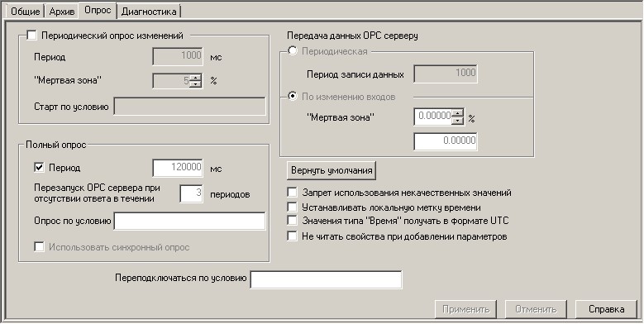The width and height of the screenshot is (644, 324).
Task: Open Справка help button
Action: tap(606, 309)
